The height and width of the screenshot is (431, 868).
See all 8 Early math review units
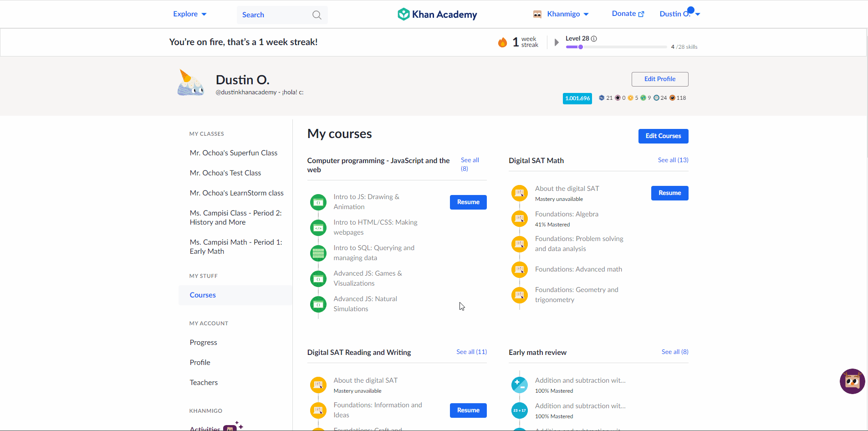tap(675, 352)
